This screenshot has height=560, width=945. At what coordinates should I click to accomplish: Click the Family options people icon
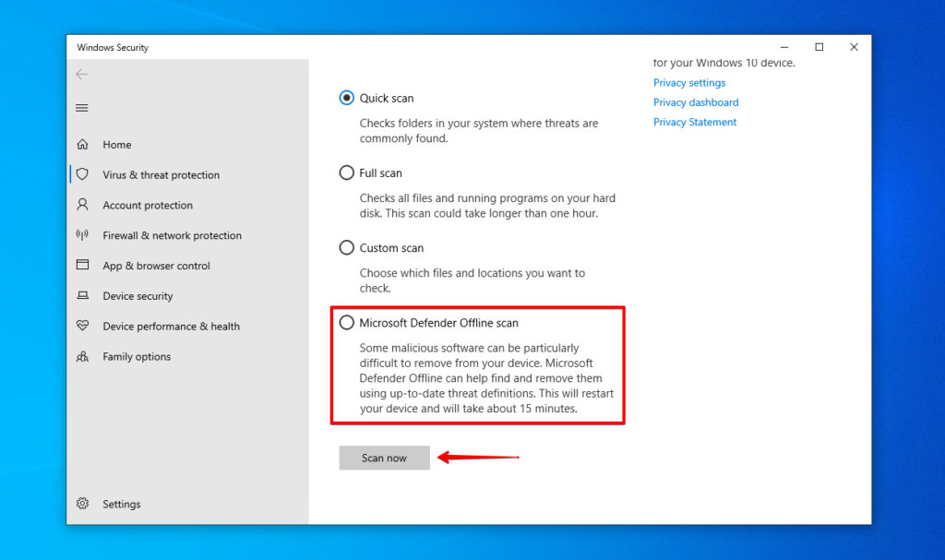click(82, 357)
